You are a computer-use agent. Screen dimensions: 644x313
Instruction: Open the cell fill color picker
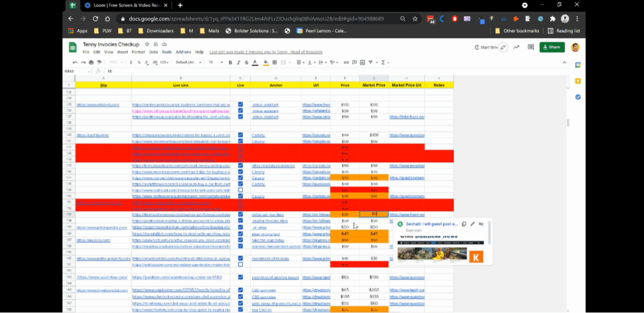(x=266, y=62)
